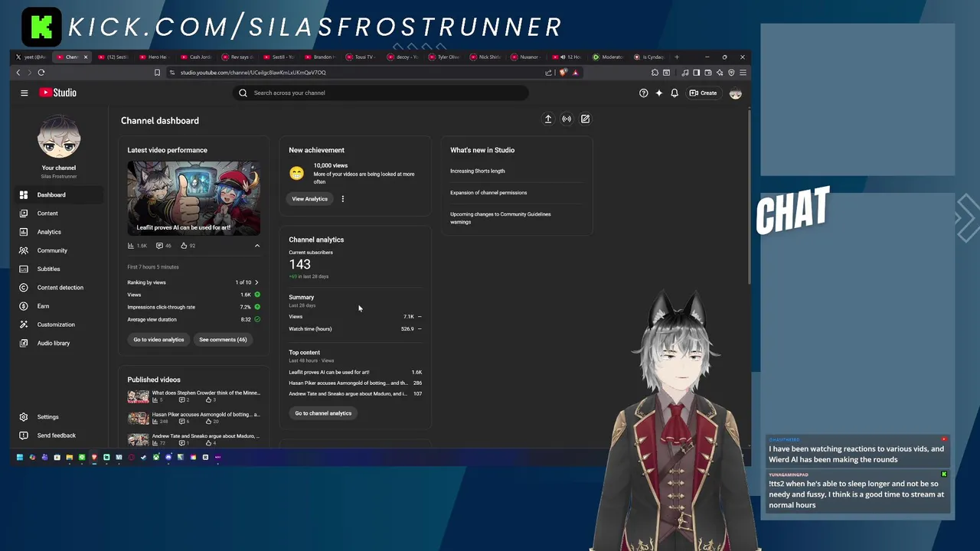Switch to the 'yeet' X browser tab
980x551 pixels.
32,57
